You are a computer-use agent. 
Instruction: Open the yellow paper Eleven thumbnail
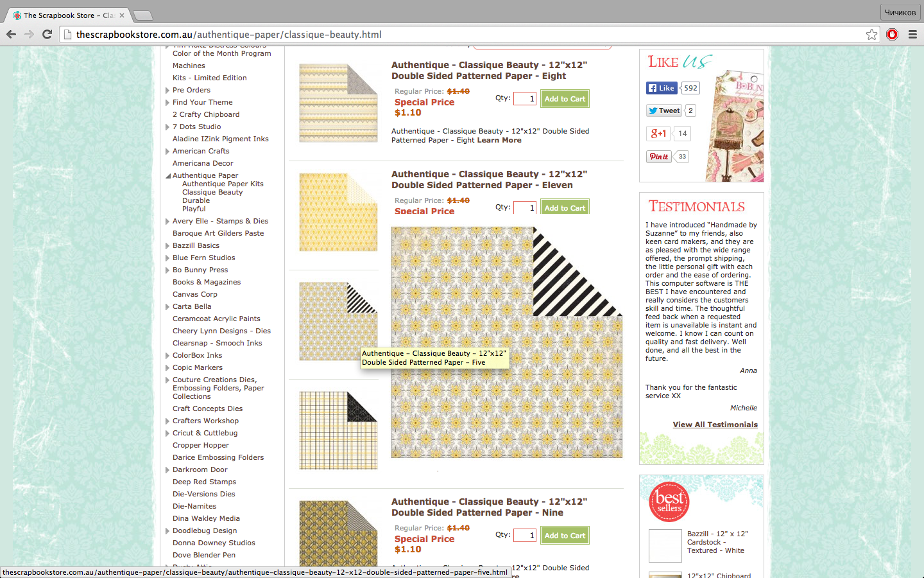338,212
